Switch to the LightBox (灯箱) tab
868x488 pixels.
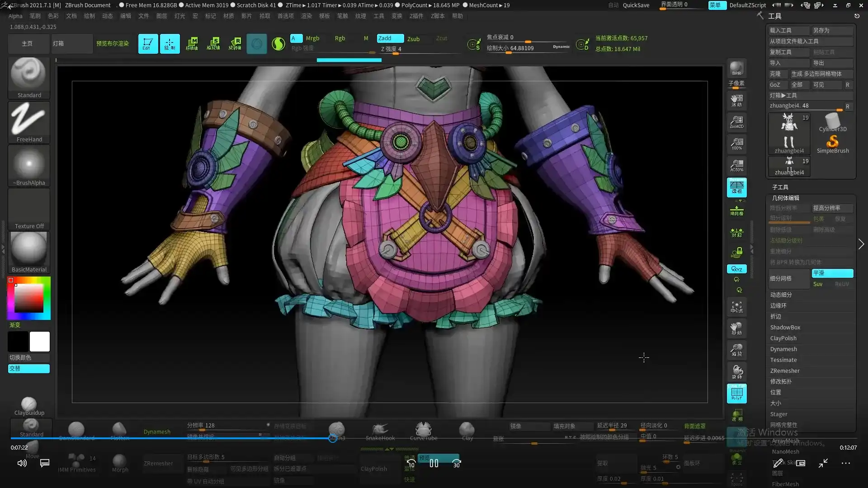(x=72, y=43)
